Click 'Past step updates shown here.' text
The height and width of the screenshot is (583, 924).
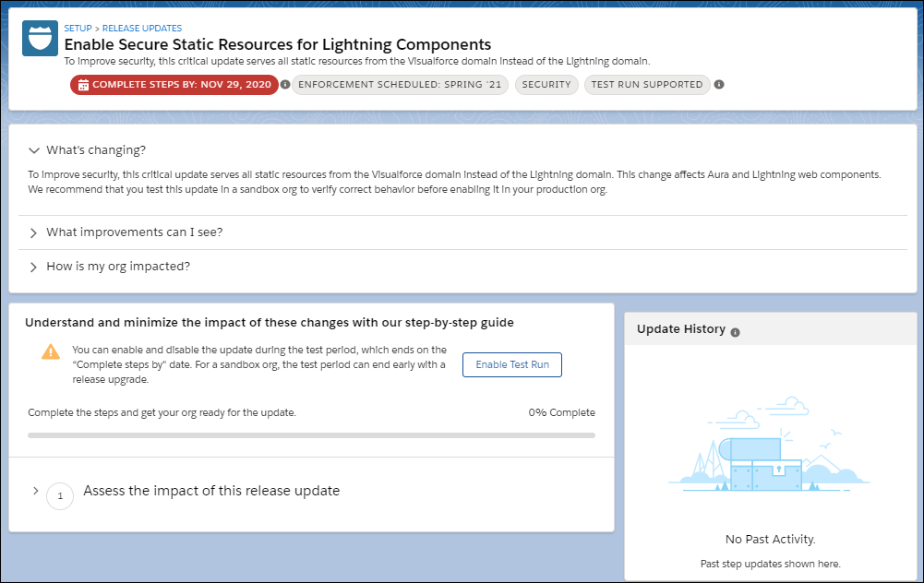[x=770, y=564]
